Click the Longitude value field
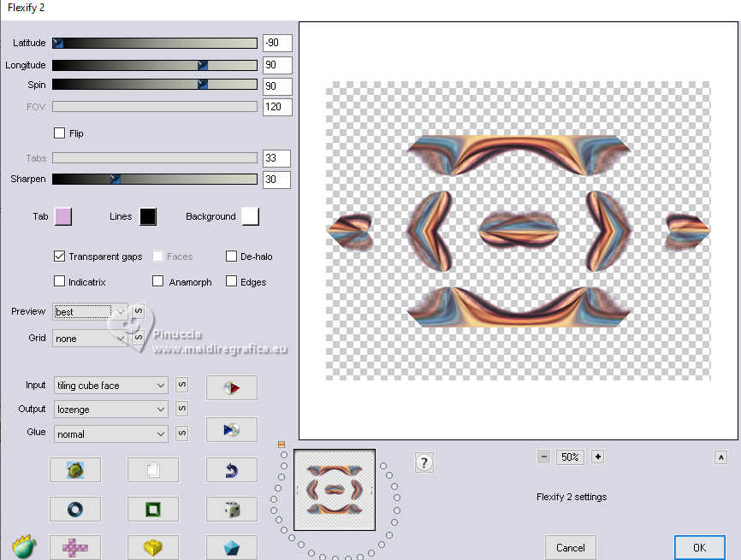Image resolution: width=741 pixels, height=560 pixels. tap(277, 65)
